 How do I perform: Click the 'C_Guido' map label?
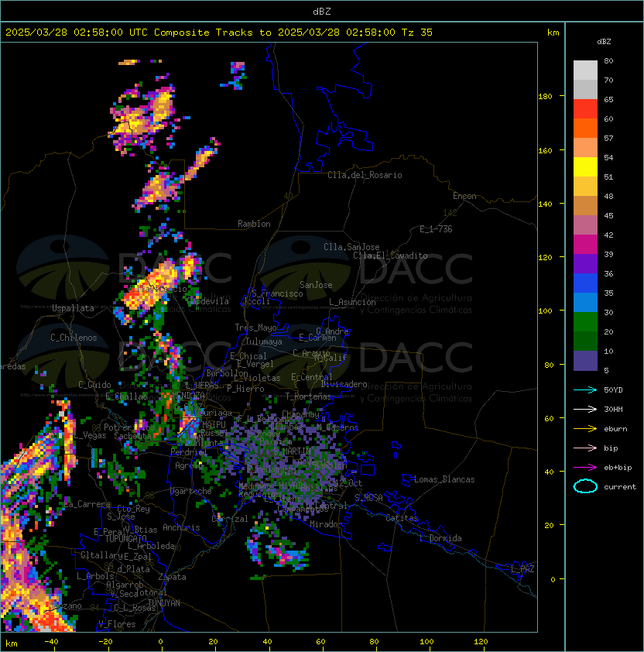(x=94, y=385)
